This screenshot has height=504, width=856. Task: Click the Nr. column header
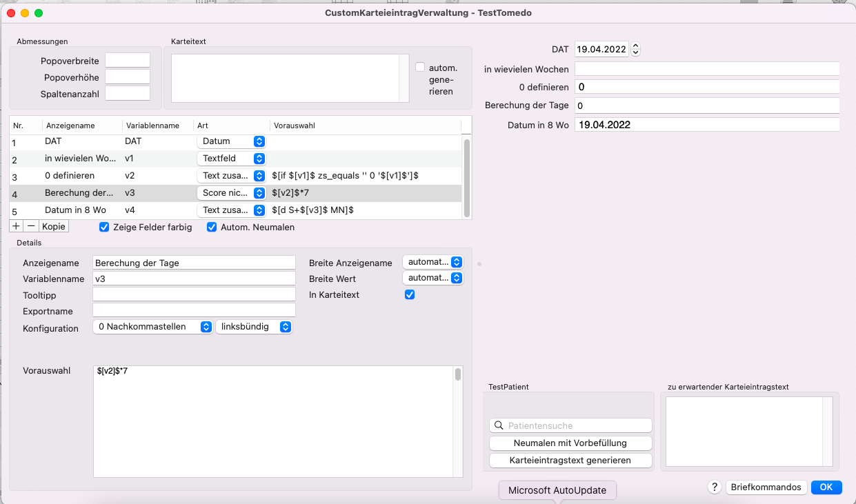point(26,125)
